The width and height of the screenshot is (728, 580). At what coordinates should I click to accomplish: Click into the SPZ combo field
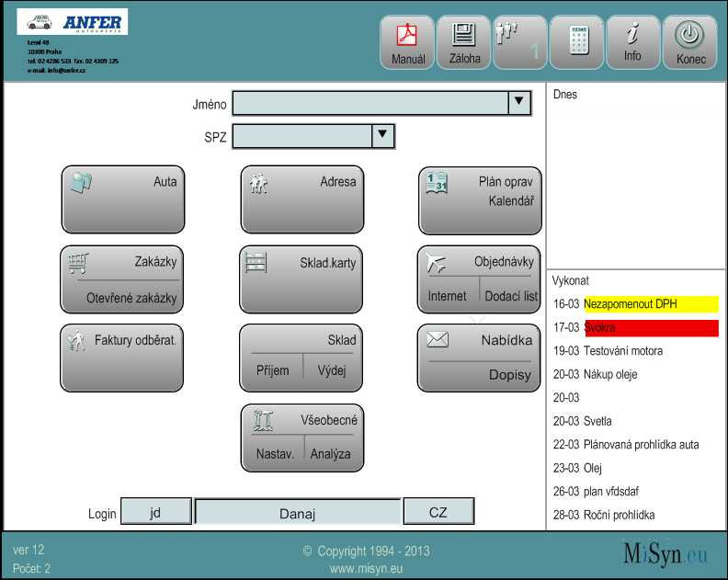pyautogui.click(x=301, y=136)
